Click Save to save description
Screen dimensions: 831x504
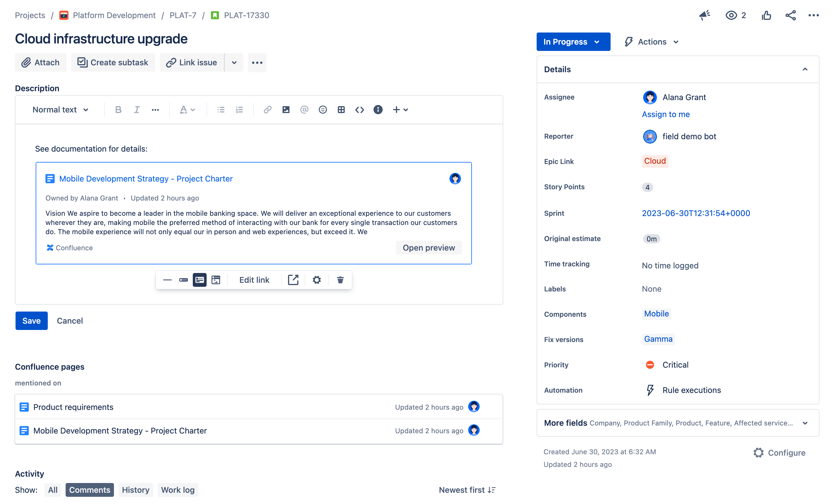coord(31,320)
